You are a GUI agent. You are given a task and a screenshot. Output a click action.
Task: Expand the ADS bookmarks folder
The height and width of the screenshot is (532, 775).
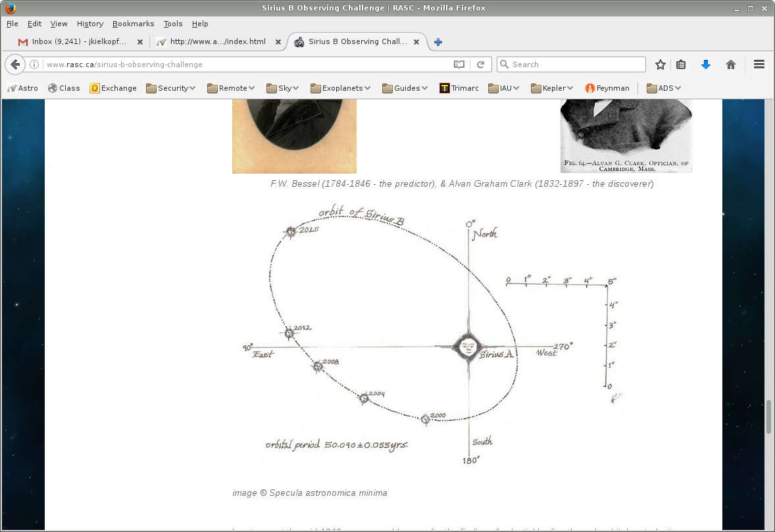[x=664, y=88]
